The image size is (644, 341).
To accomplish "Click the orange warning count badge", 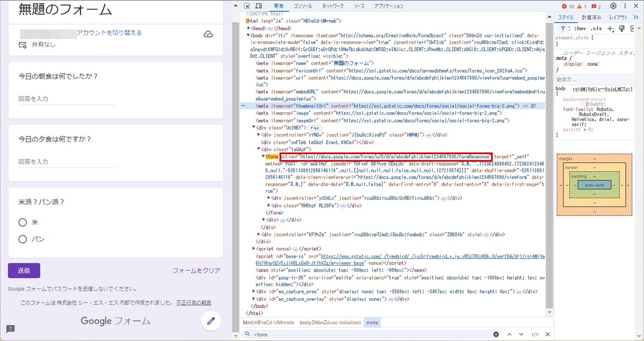I will coord(582,7).
